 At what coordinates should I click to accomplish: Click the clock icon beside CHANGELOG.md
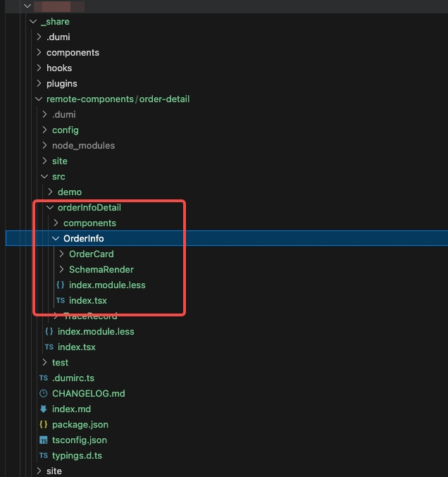[44, 393]
